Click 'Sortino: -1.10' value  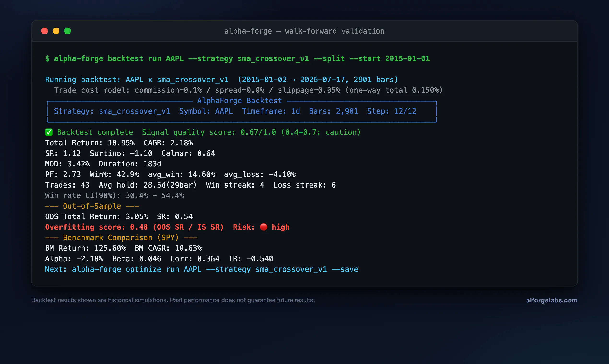[121, 153]
